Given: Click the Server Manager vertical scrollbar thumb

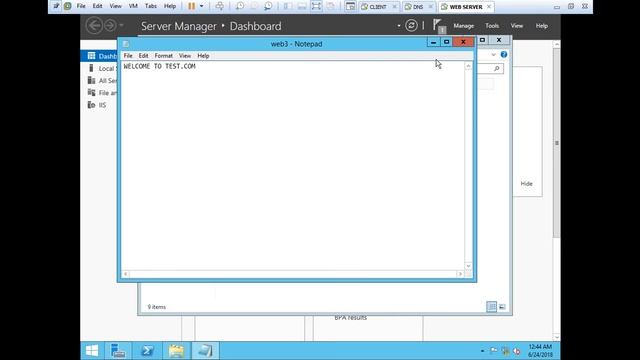Looking at the screenshot, I should coord(557,143).
